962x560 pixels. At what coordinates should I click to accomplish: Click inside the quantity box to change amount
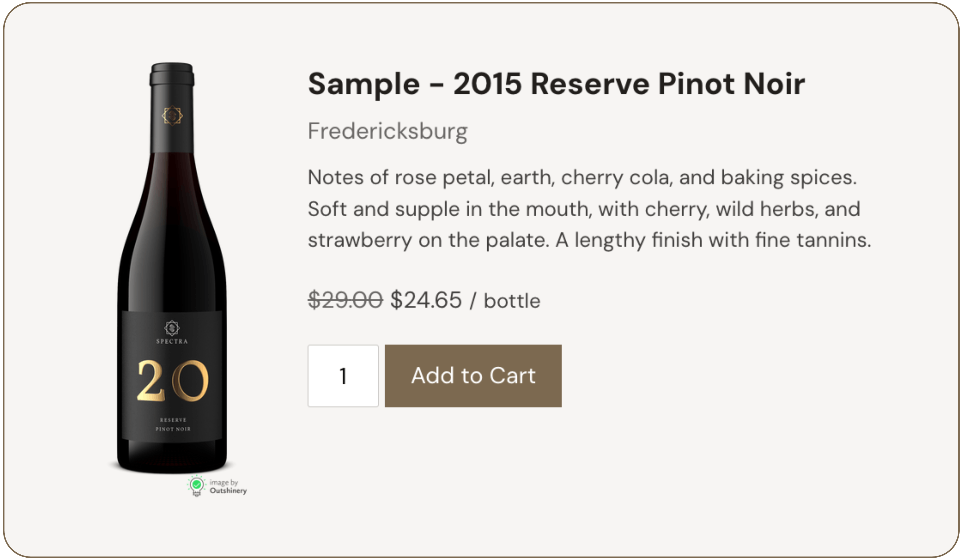(343, 375)
